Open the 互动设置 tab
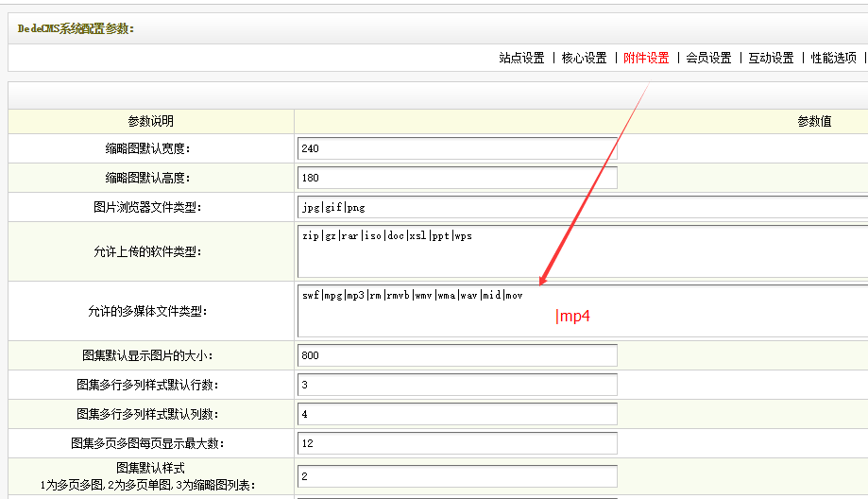The image size is (868, 499). pos(771,58)
